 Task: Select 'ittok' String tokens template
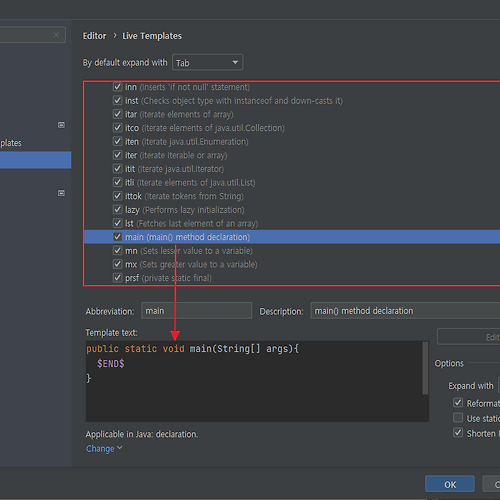[x=184, y=196]
